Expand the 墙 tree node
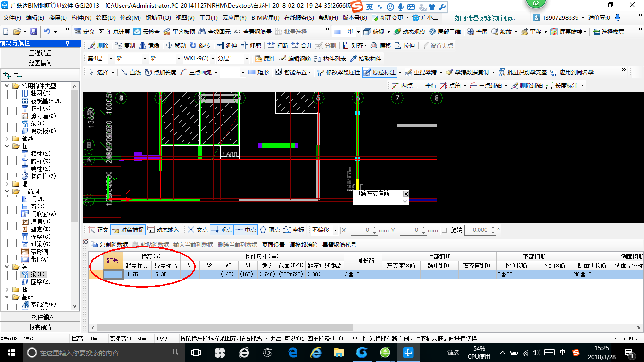Viewport: 644px width, 362px height. pos(7,184)
